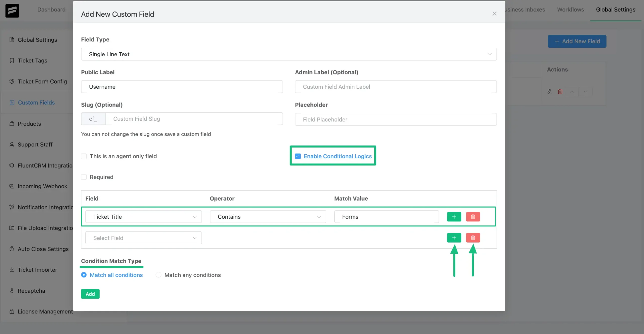Toggle Enable Conditional Logics checkbox
The height and width of the screenshot is (334, 644).
[298, 156]
